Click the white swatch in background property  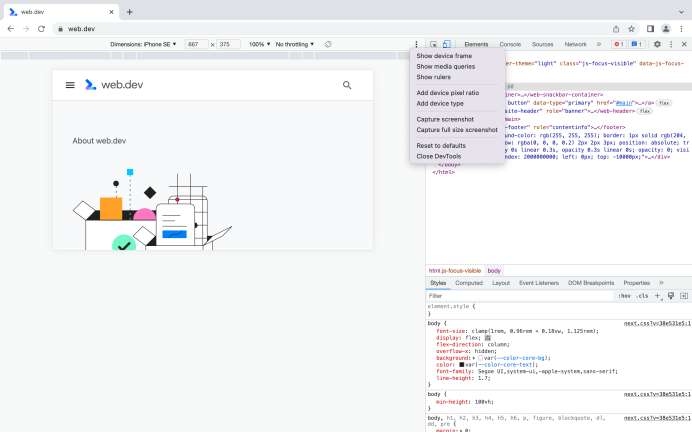(x=480, y=358)
